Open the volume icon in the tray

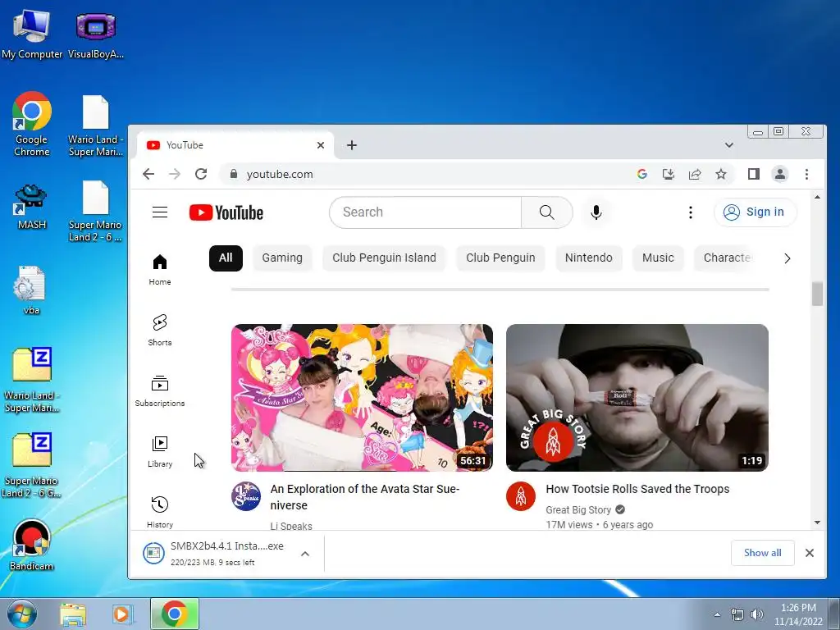pyautogui.click(x=757, y=614)
